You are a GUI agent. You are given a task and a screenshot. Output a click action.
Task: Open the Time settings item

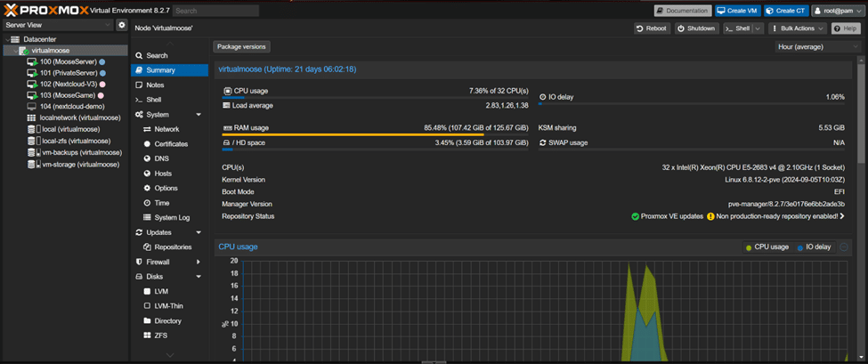pyautogui.click(x=169, y=203)
